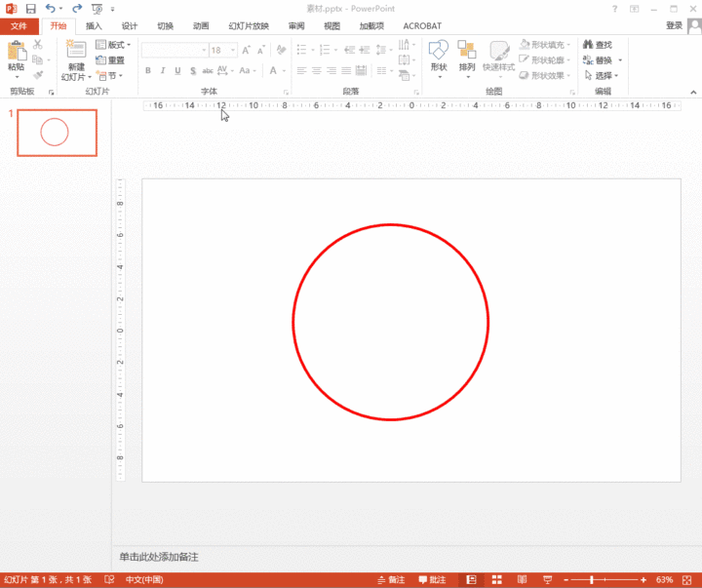Image resolution: width=702 pixels, height=588 pixels.
Task: Open the Layout (版式) dropdown
Action: coord(113,44)
